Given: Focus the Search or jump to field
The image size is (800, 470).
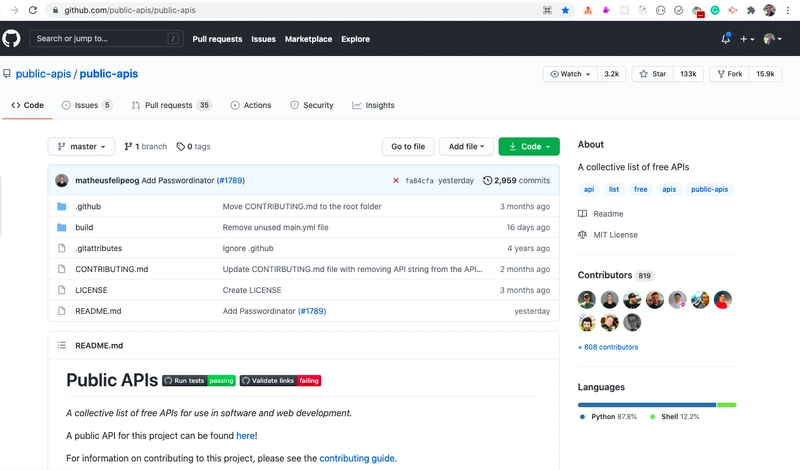Looking at the screenshot, I should coord(107,39).
